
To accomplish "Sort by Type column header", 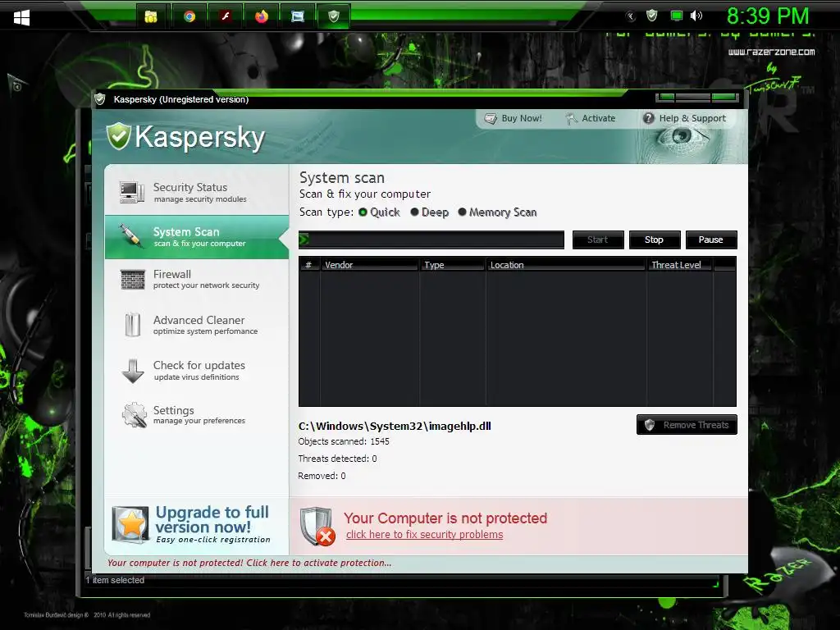I will click(453, 265).
